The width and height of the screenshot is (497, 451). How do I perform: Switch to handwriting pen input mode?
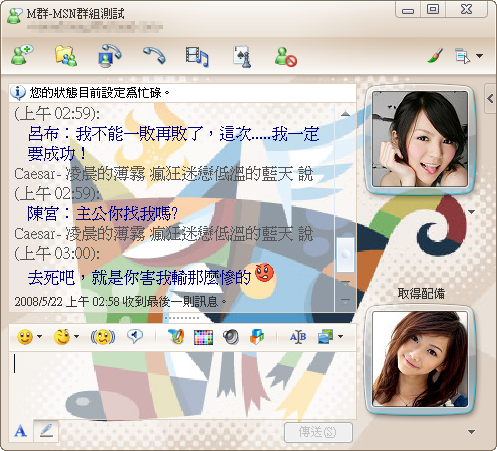46,431
